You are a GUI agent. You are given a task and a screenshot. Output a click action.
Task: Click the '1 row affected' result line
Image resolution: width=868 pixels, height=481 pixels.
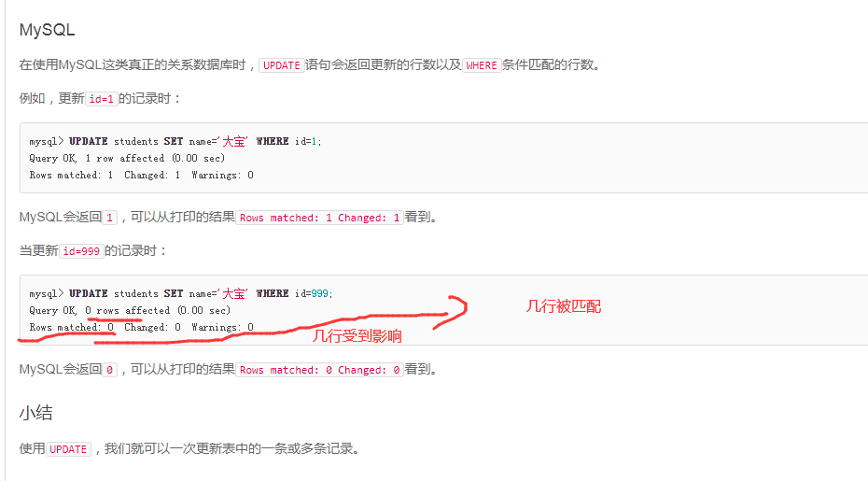click(127, 158)
